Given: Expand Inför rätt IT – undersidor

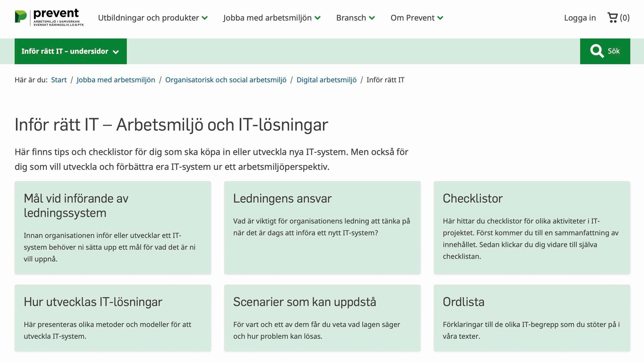Looking at the screenshot, I should click(x=70, y=51).
